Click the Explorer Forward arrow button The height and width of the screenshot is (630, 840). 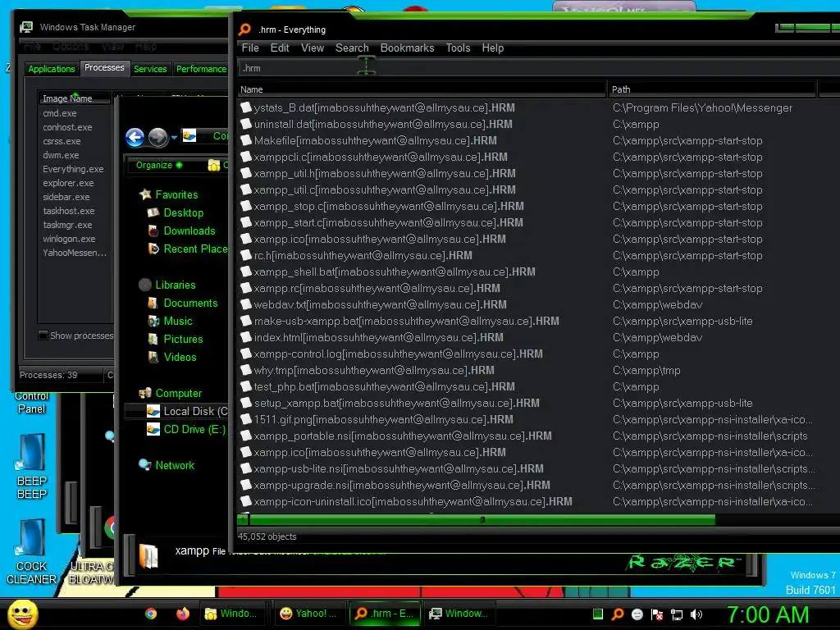click(x=157, y=138)
